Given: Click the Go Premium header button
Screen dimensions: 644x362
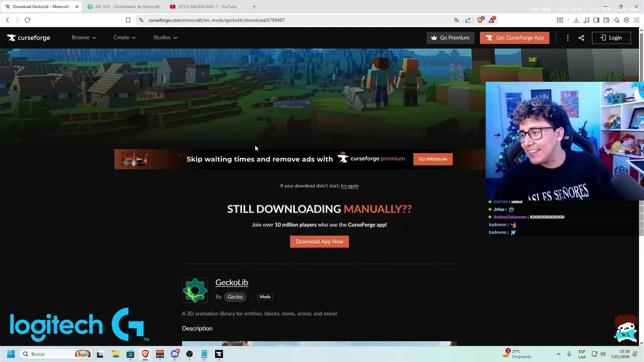Looking at the screenshot, I should click(x=450, y=38).
